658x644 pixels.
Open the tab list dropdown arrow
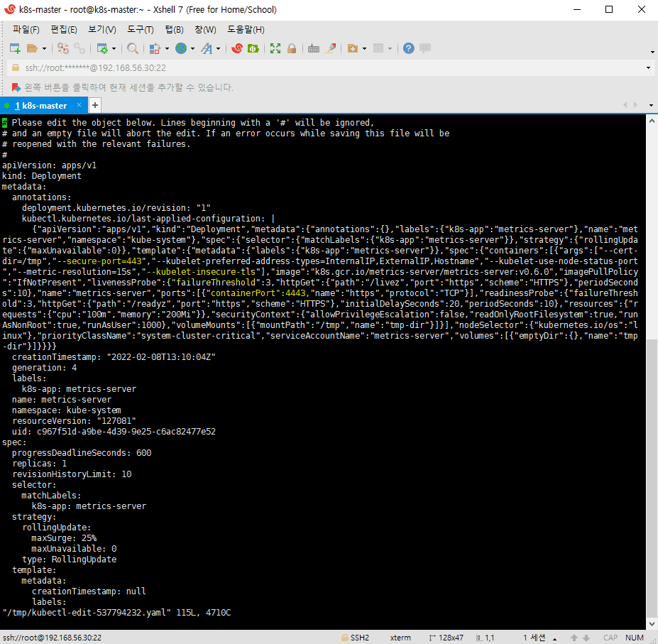coord(652,105)
